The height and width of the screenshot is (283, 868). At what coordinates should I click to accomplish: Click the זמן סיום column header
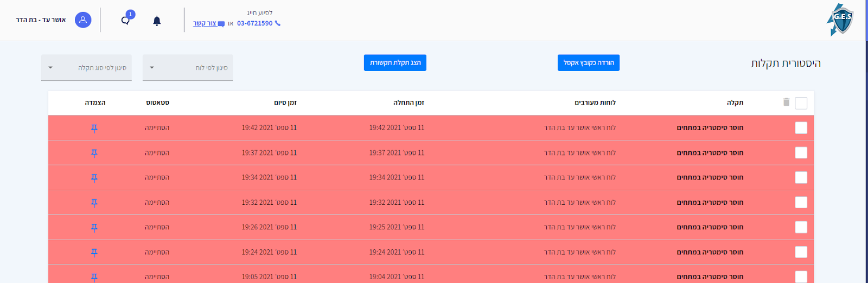pos(285,102)
